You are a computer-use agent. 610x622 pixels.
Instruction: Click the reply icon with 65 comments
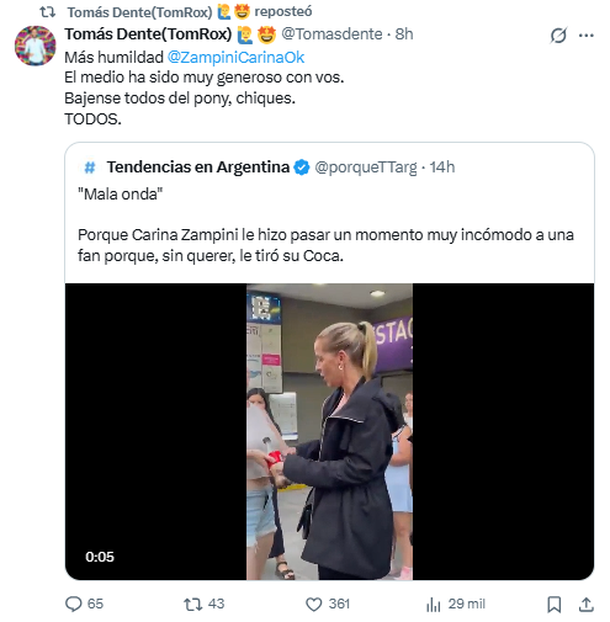(x=73, y=603)
